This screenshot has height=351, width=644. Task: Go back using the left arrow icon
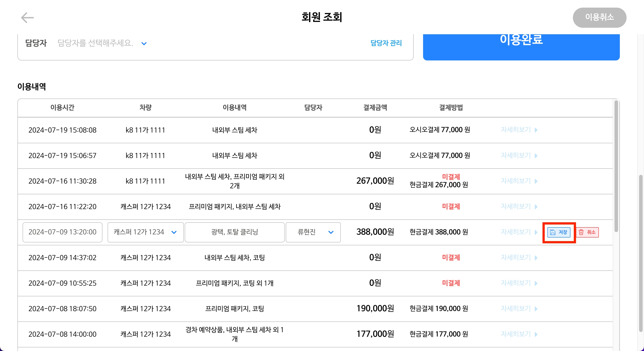click(x=27, y=17)
